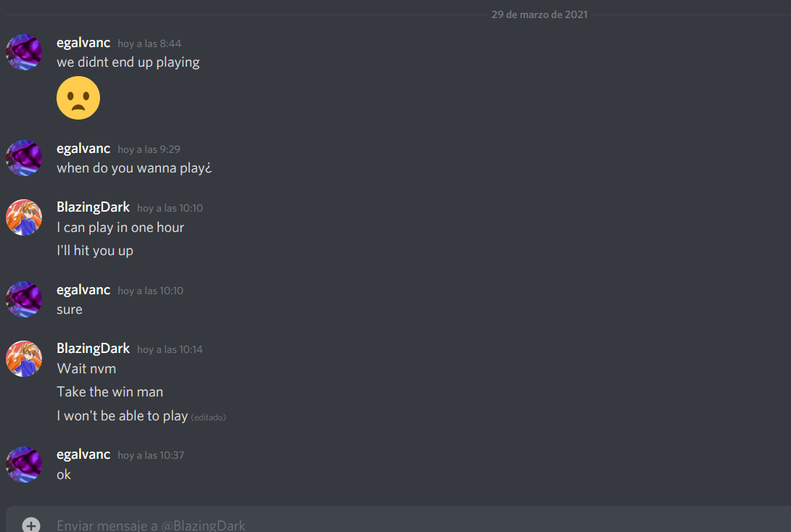The width and height of the screenshot is (791, 532).
Task: Click egalvanc username at 10:37
Action: pyautogui.click(x=83, y=454)
